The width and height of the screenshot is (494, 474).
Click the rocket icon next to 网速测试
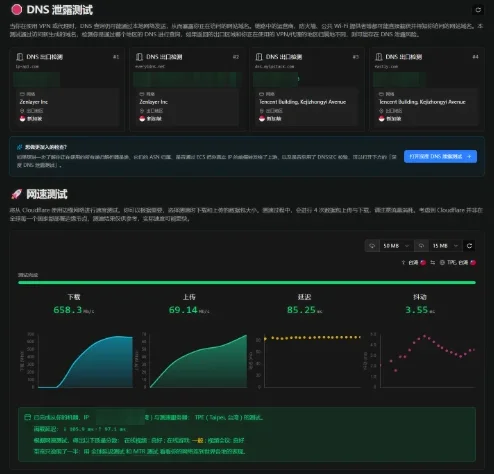coord(16,194)
